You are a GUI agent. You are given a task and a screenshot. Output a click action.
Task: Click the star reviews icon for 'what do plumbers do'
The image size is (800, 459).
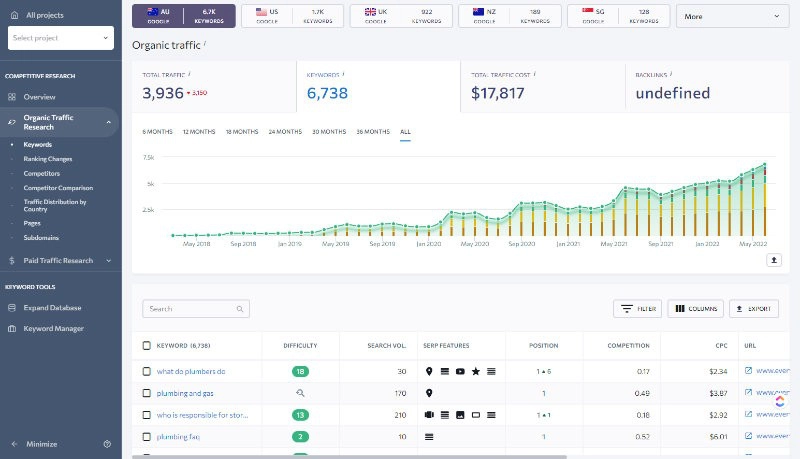476,372
